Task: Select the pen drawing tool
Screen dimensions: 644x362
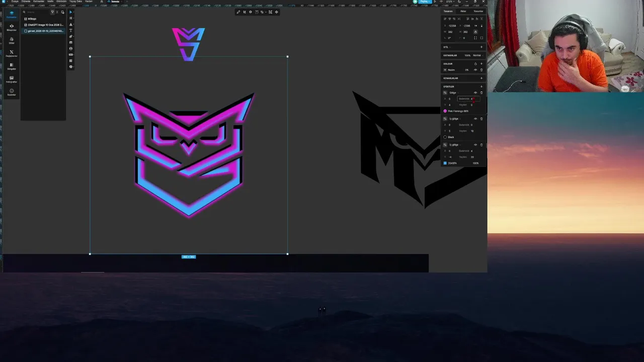Action: [x=70, y=36]
